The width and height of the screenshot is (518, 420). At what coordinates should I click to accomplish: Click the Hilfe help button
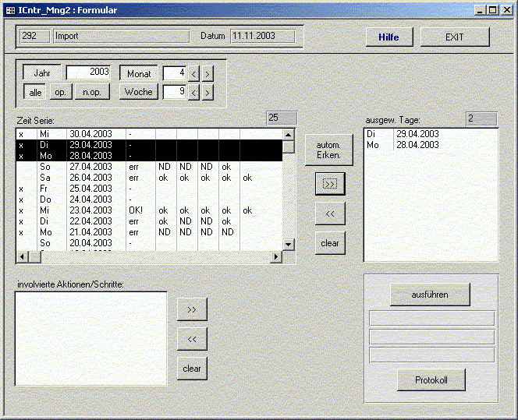tap(388, 37)
